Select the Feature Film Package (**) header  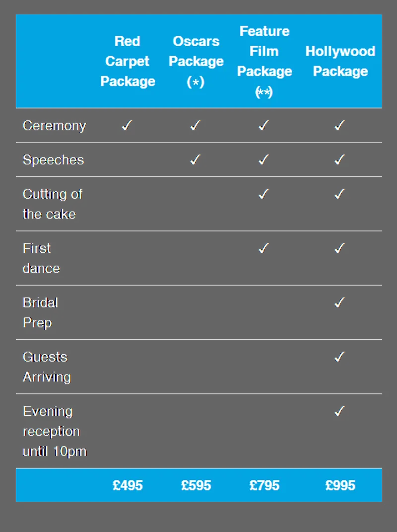click(265, 62)
